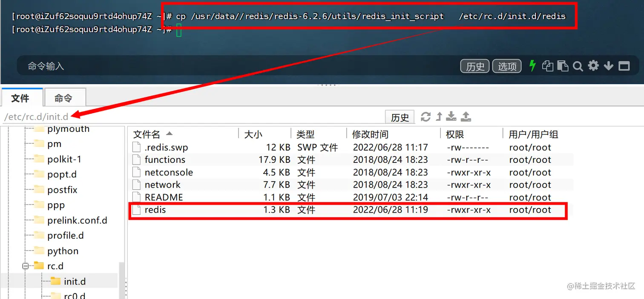The image size is (644, 299).
Task: Click size cell 4.5 KB
Action: (x=276, y=172)
